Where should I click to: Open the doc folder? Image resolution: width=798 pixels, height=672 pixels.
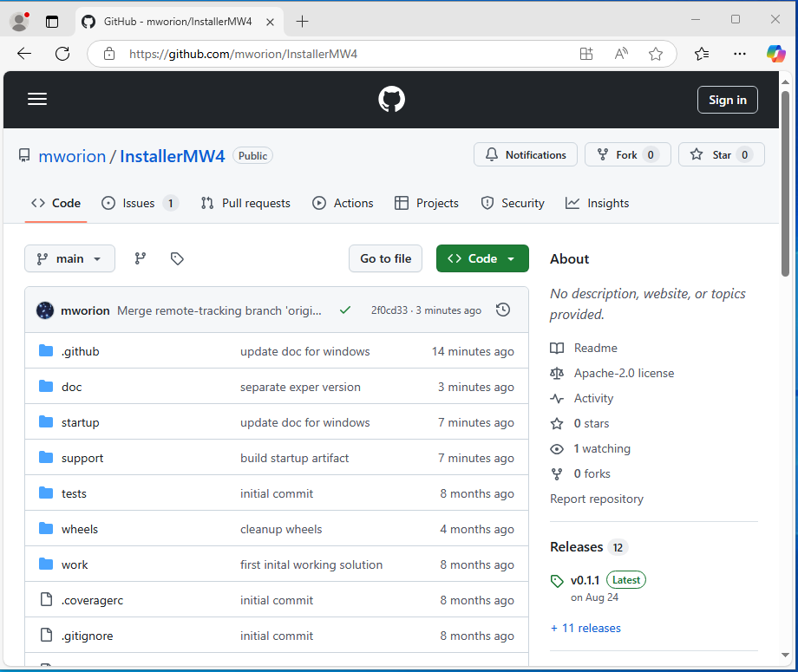(71, 387)
